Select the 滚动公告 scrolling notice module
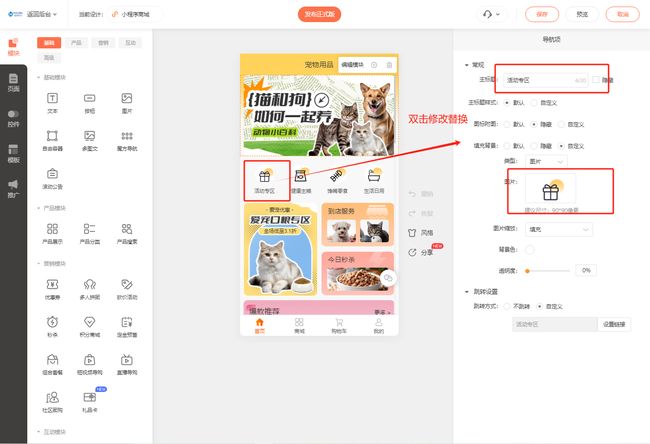The height and width of the screenshot is (444, 650). pos(52,178)
